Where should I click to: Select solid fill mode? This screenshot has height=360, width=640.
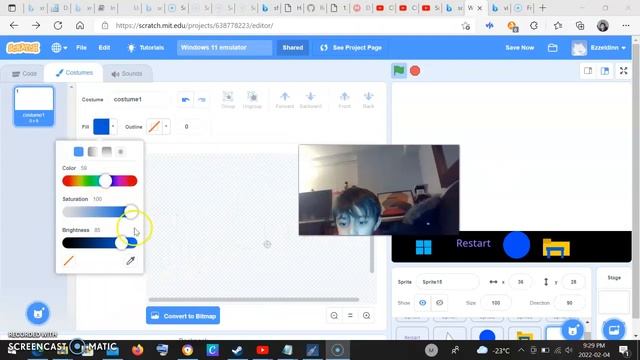78,152
